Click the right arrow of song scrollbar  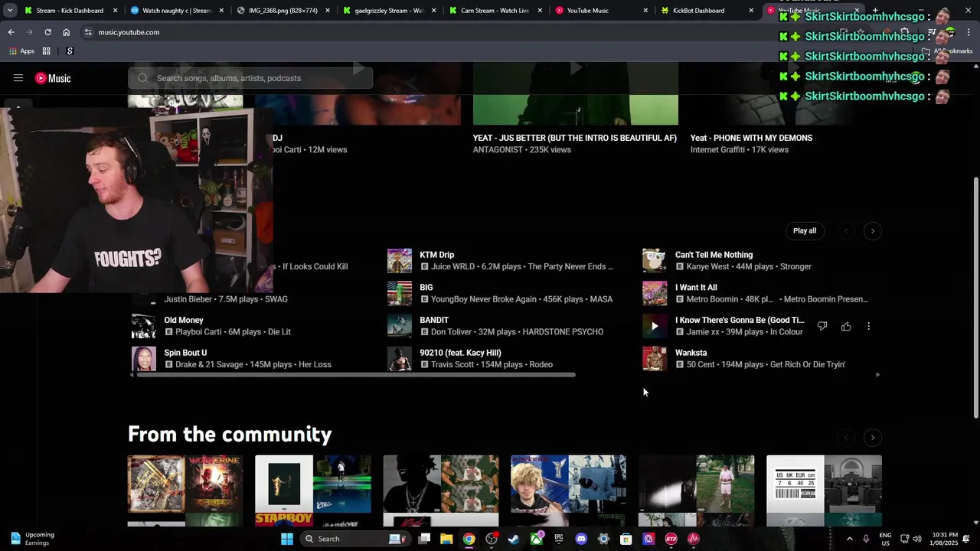(877, 375)
